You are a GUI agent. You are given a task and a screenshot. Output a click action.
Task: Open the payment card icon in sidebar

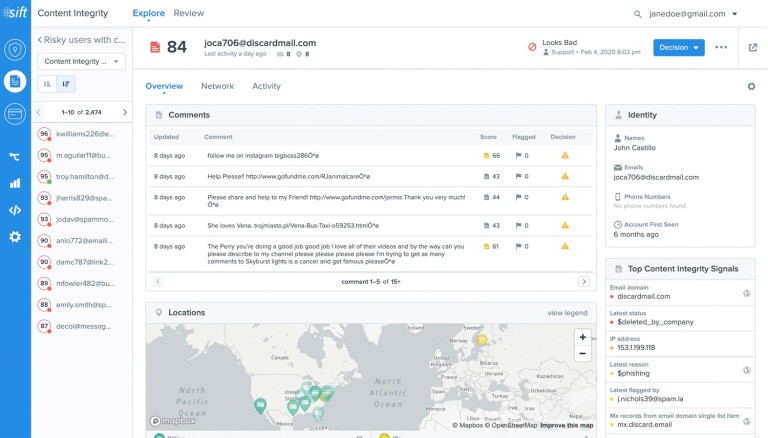click(15, 114)
